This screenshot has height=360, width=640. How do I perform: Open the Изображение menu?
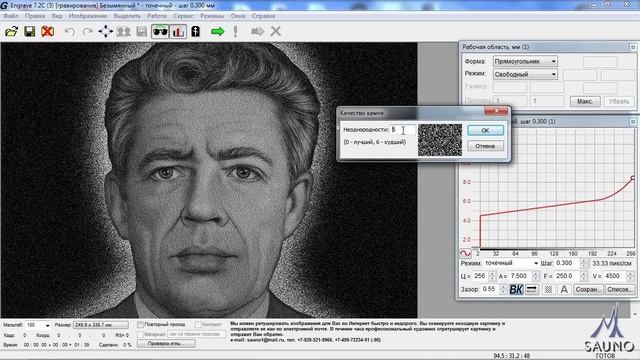click(x=88, y=16)
